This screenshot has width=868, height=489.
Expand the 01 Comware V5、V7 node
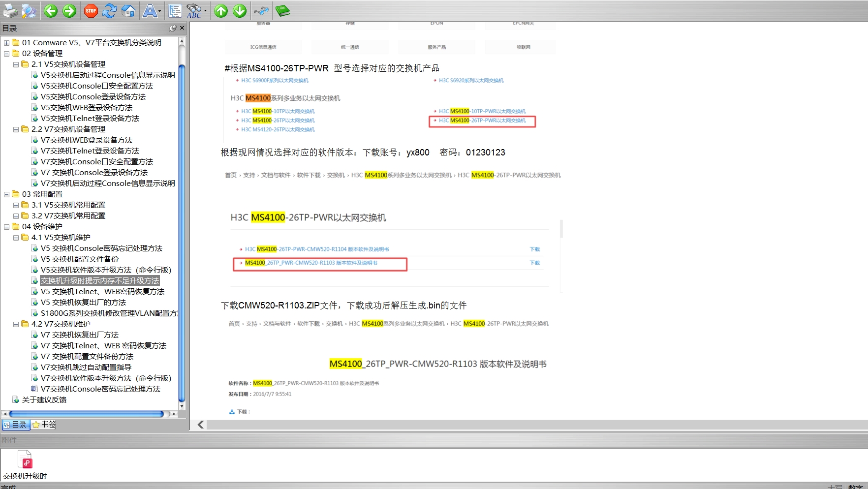6,43
